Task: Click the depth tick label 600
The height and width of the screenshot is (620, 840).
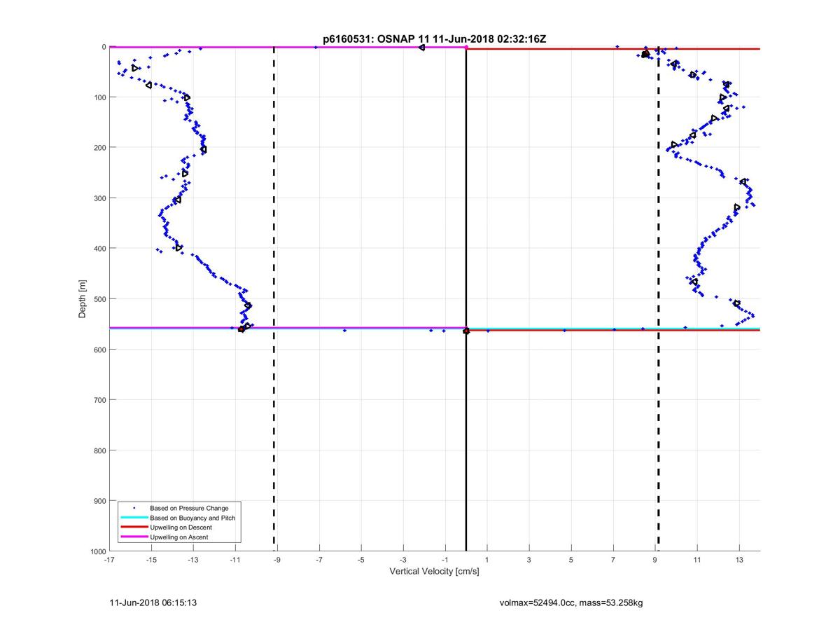Action: coord(100,349)
